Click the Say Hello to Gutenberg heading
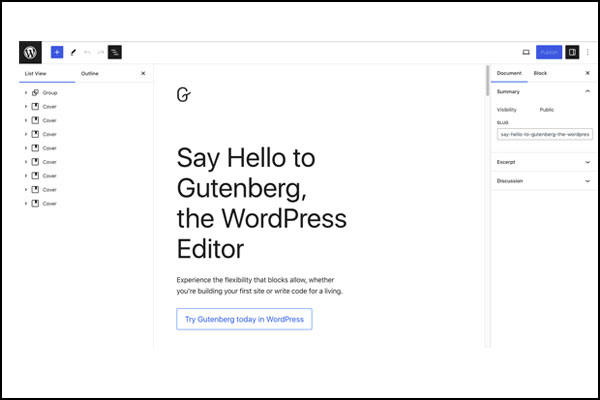Image resolution: width=600 pixels, height=400 pixels. pyautogui.click(x=262, y=203)
